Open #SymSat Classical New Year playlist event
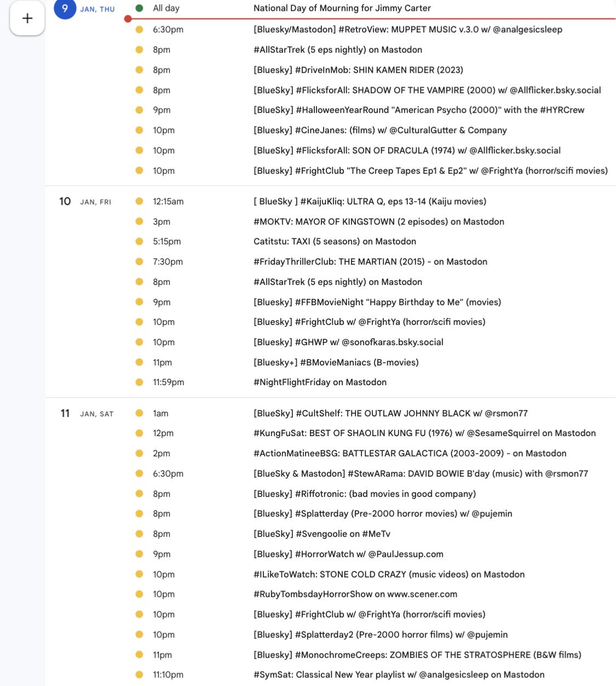Screen dimensions: 616x686 [x=399, y=675]
